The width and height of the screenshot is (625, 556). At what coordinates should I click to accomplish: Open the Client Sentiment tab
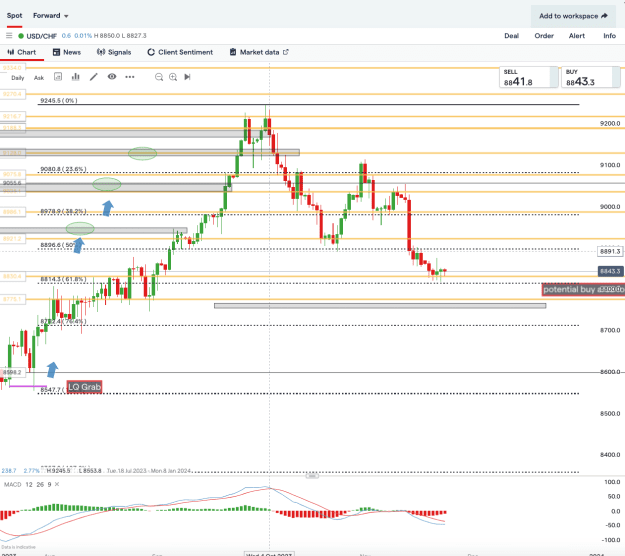click(x=180, y=52)
